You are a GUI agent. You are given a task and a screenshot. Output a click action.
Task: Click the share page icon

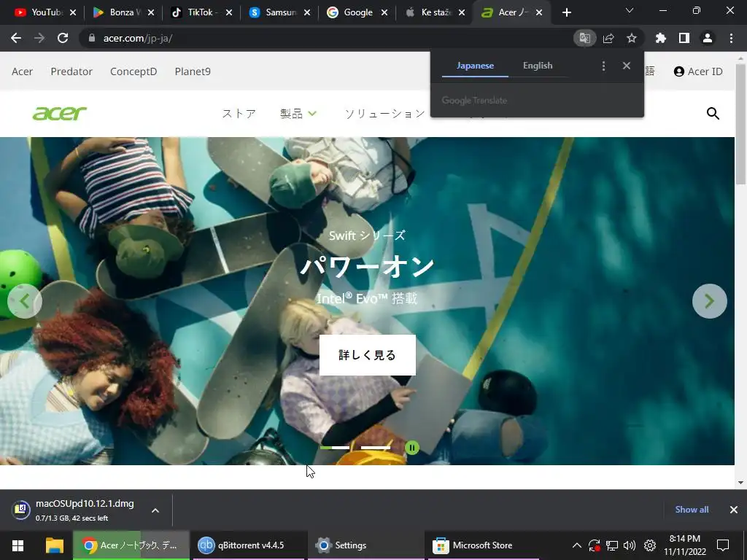coord(608,38)
